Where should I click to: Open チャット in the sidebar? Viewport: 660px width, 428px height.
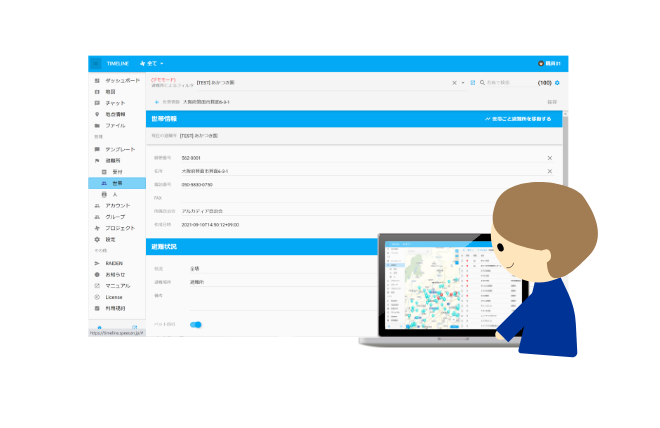pyautogui.click(x=117, y=103)
